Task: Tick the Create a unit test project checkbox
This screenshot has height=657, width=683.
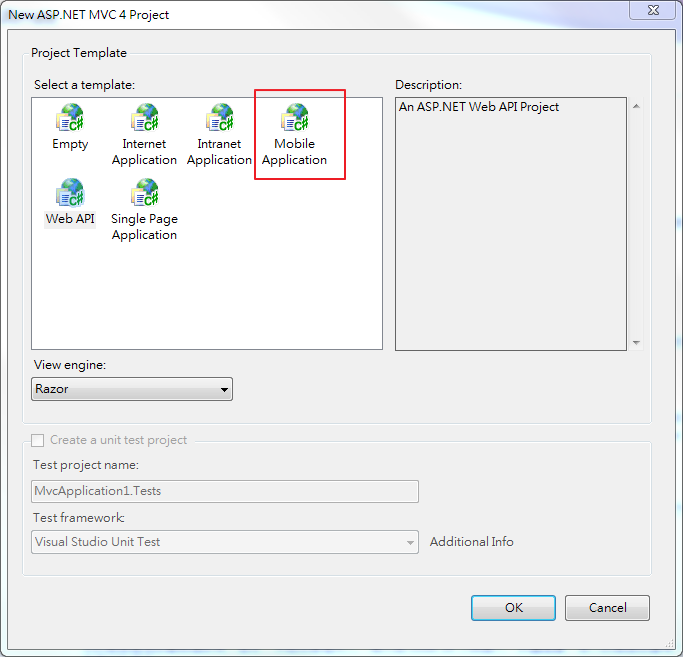Action: (x=37, y=440)
